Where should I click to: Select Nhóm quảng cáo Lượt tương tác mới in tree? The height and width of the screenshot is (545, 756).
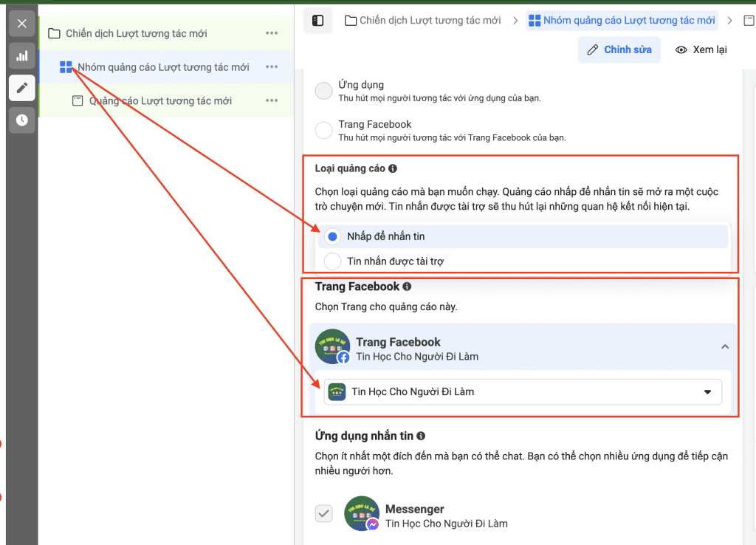[166, 67]
